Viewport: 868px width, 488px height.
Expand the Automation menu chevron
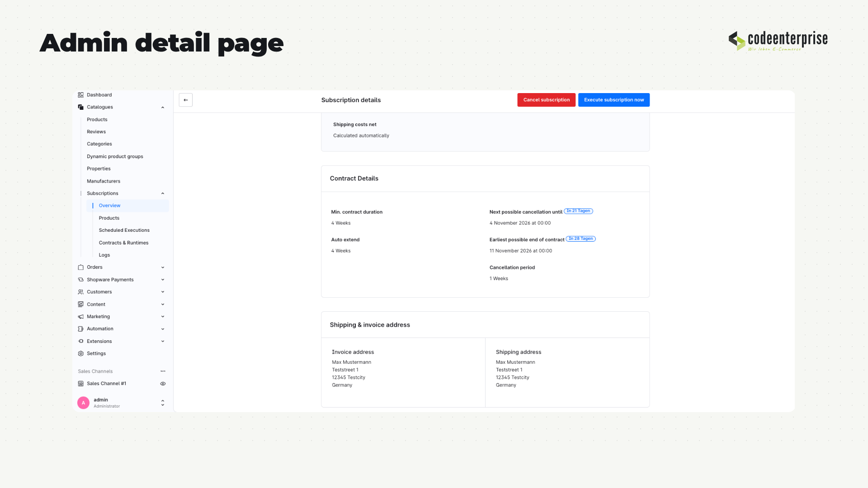click(163, 329)
